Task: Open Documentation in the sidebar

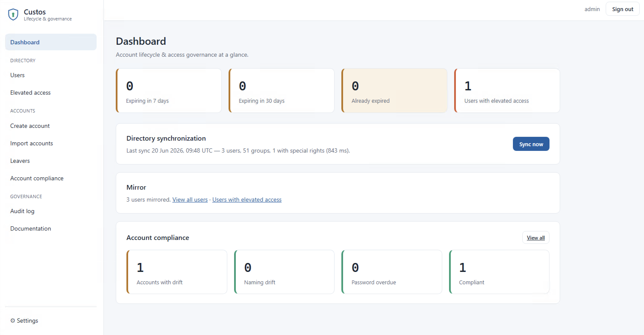Action: point(30,229)
